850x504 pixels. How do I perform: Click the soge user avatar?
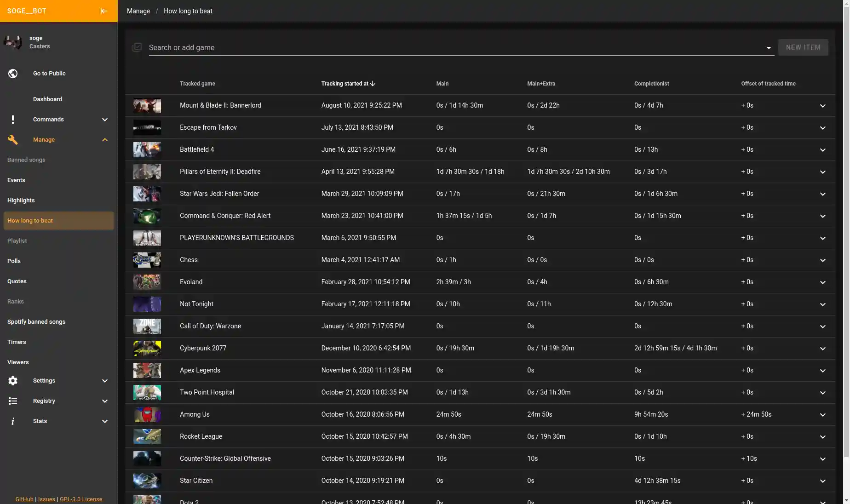click(13, 42)
